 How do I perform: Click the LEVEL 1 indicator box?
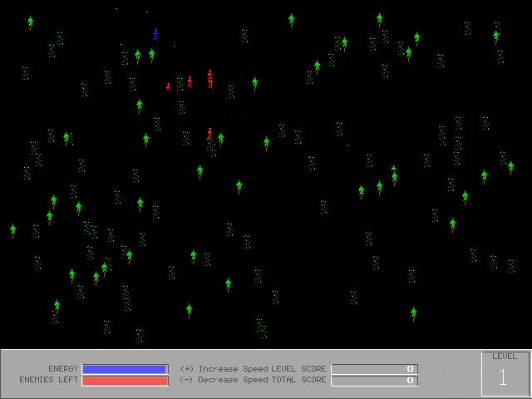(505, 373)
